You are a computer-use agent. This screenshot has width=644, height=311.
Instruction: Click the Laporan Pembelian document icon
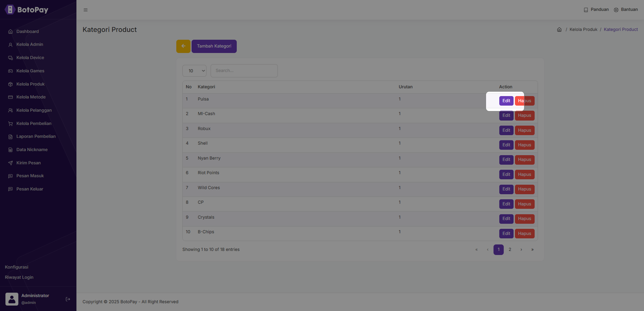coord(11,136)
